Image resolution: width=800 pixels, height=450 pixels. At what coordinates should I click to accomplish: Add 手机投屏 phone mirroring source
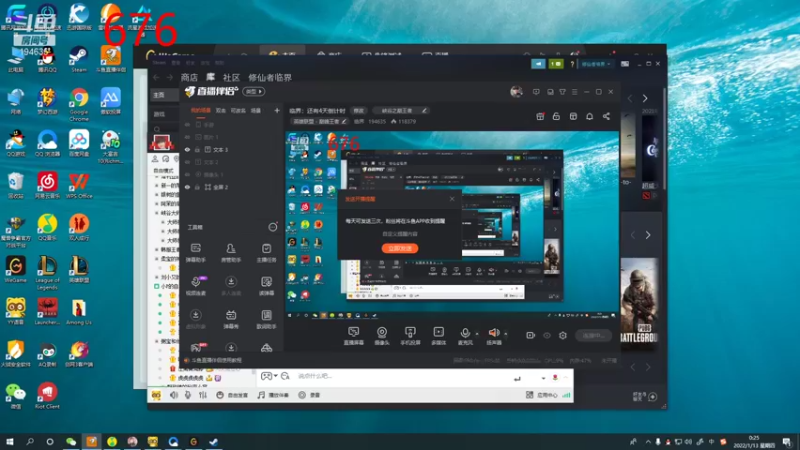tap(410, 336)
